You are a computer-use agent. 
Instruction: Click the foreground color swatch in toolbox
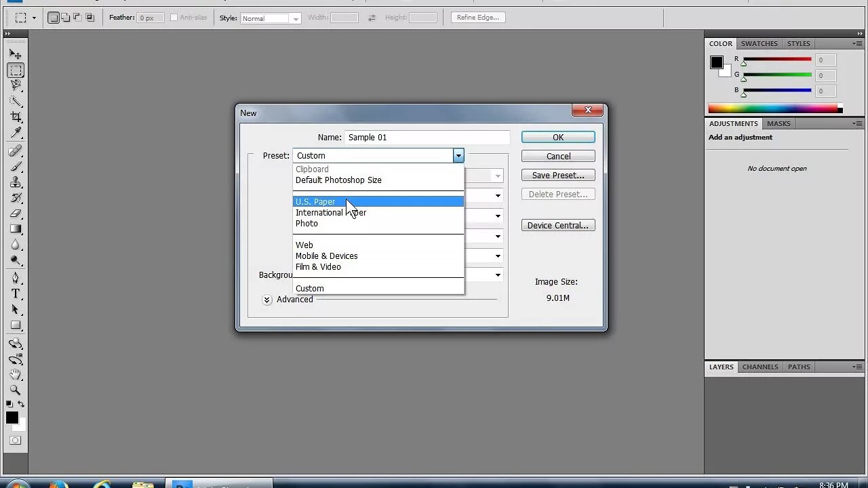12,418
